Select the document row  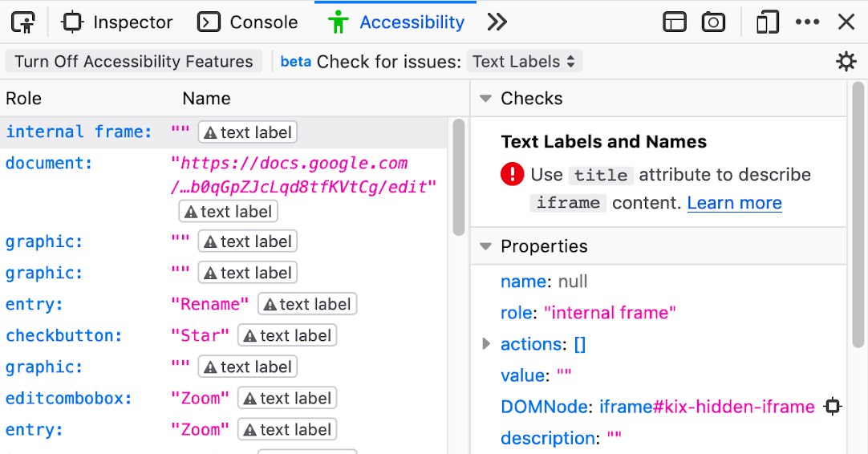point(224,187)
